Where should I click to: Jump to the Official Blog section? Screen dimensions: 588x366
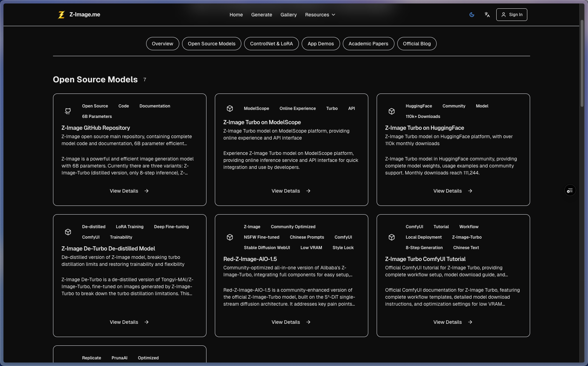tap(417, 44)
